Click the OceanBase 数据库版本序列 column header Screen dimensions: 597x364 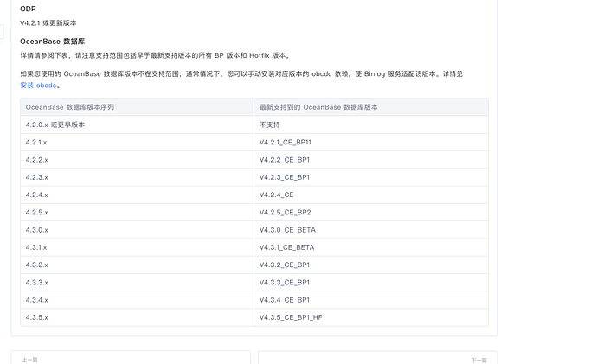[70, 107]
